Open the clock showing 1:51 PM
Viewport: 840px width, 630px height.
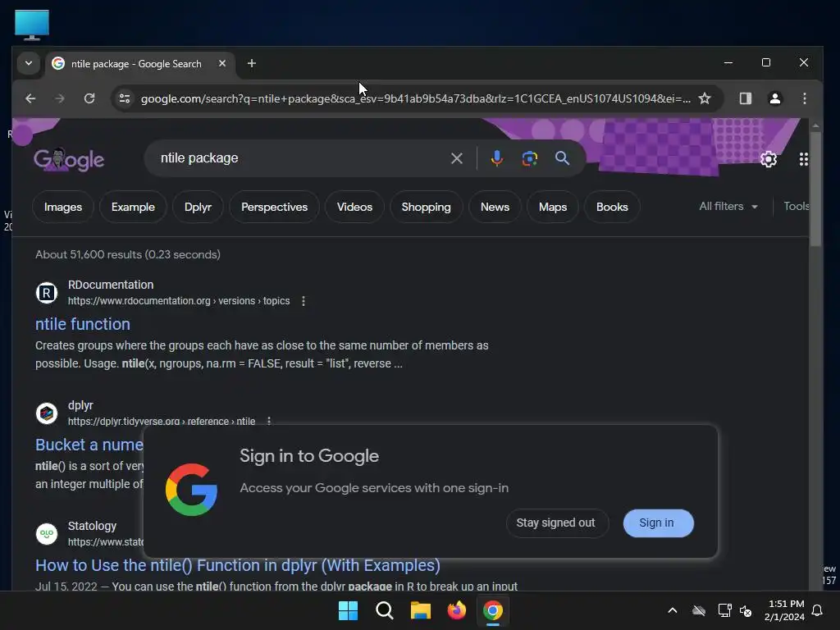point(784,610)
